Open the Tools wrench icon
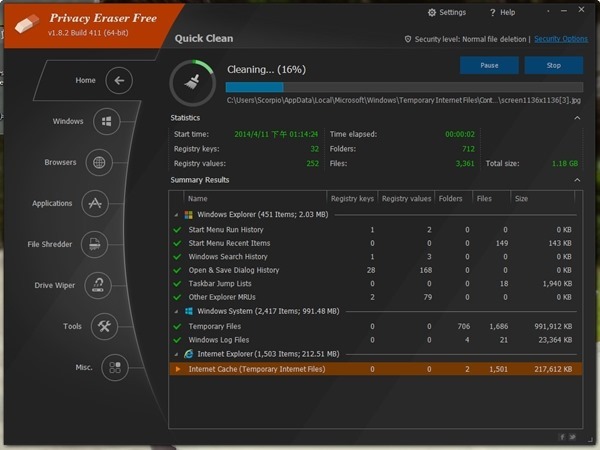Screen dimensions: 600x450 [x=104, y=326]
